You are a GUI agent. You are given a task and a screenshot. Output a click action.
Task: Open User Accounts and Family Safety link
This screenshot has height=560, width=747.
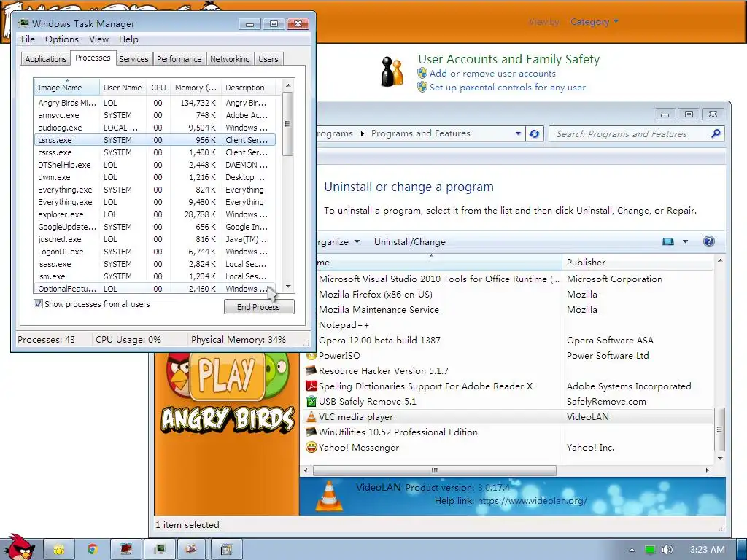[508, 59]
